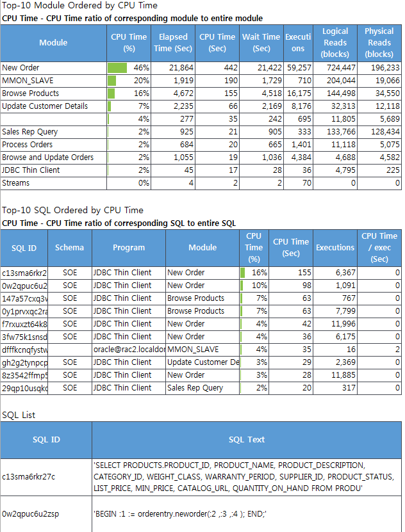Click the 'Elapsed Time (Sec)' column header
The width and height of the screenshot is (405, 532).
coord(173,43)
